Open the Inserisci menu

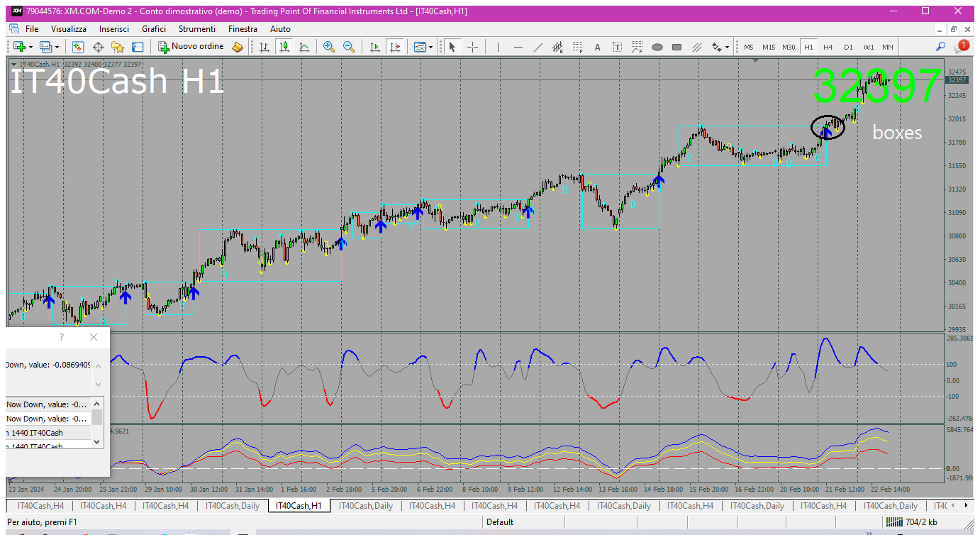(114, 29)
